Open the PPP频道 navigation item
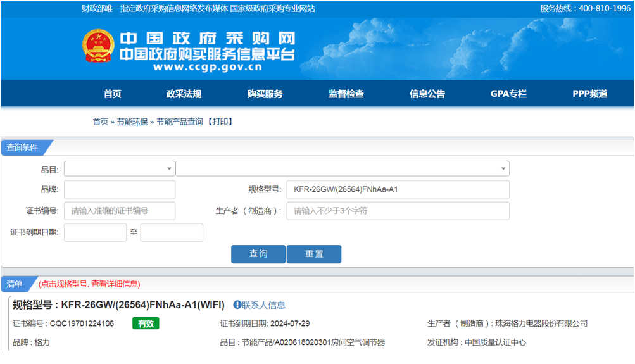Viewport: 635px width, 364px height. point(589,94)
